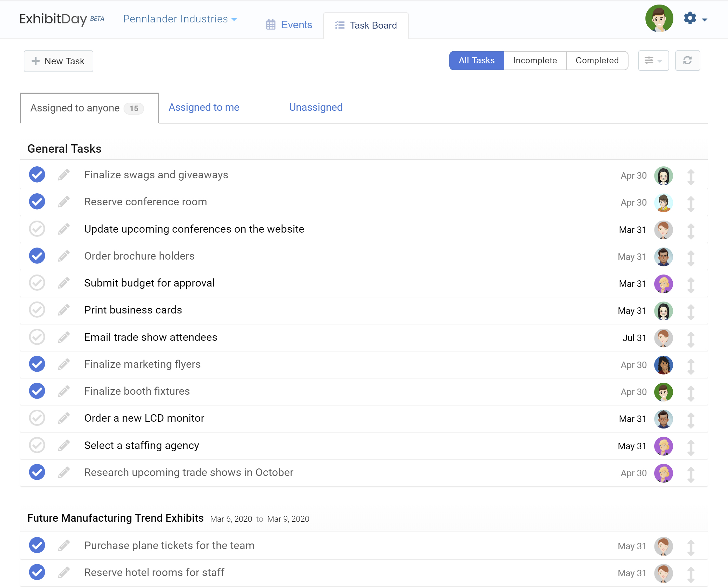
Task: Open the user profile avatar in header
Action: point(659,19)
